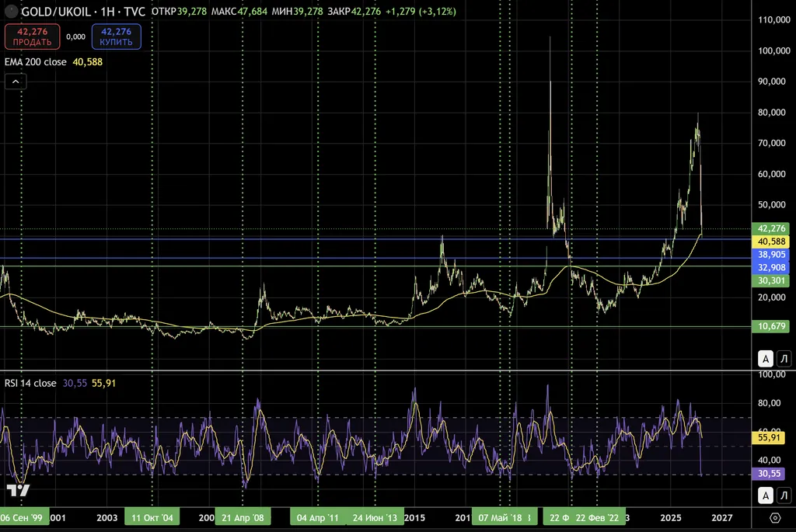Click the 21 Апр '08 date marker
This screenshot has width=796, height=532.
tap(243, 517)
